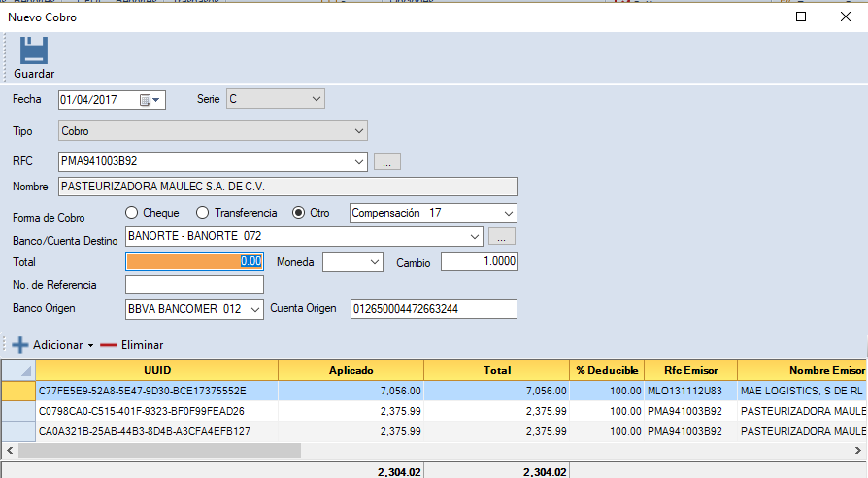Select the Cheque radio button

click(132, 213)
